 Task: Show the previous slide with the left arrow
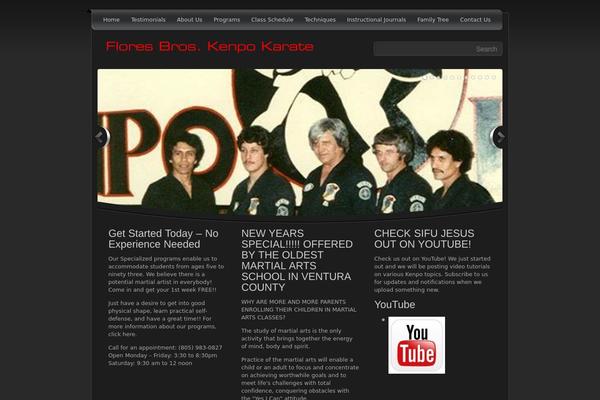click(x=101, y=137)
